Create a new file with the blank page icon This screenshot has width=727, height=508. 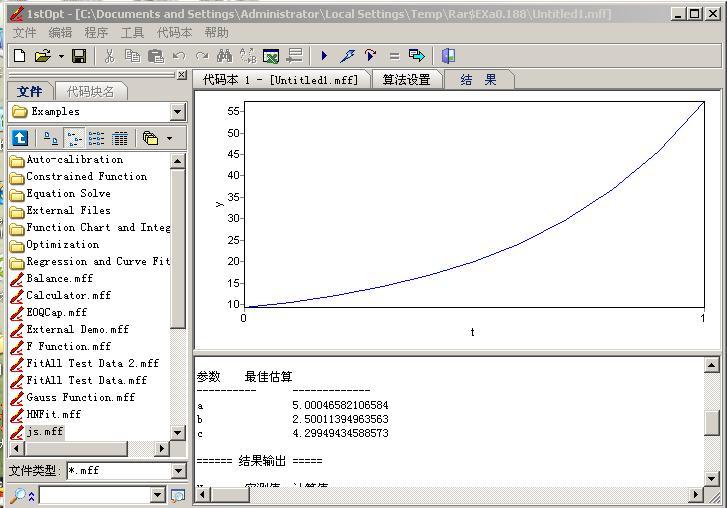(x=19, y=56)
